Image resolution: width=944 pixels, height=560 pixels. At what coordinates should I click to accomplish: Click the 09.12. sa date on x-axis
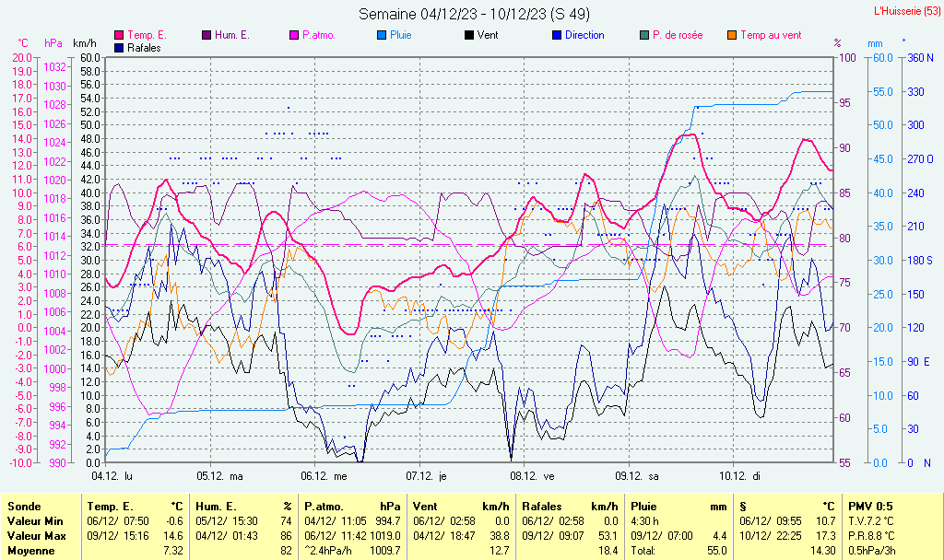637,476
